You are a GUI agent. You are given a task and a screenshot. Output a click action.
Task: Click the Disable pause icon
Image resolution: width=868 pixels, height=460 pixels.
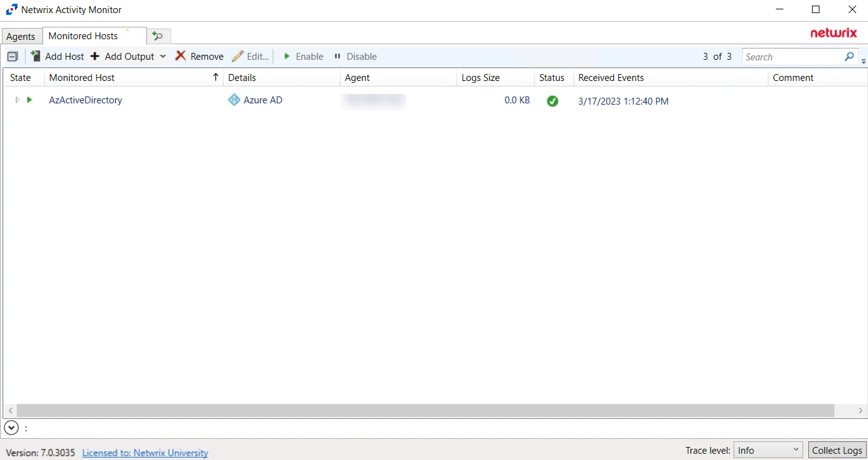click(x=337, y=56)
